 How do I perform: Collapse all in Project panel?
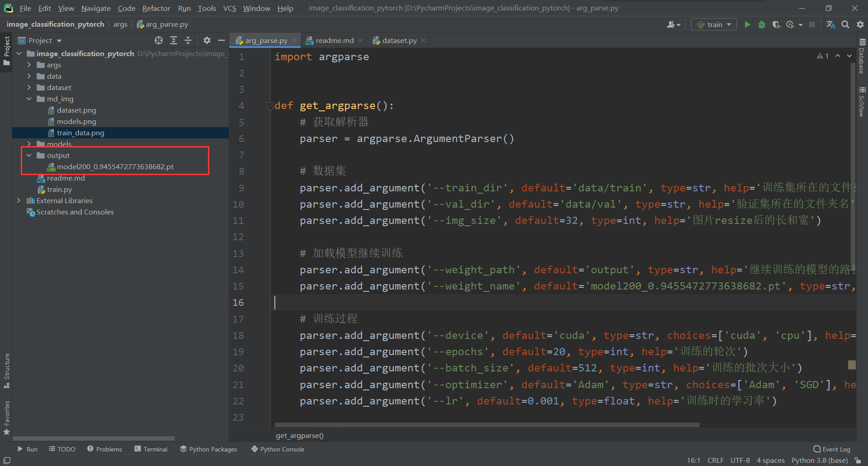pyautogui.click(x=188, y=40)
